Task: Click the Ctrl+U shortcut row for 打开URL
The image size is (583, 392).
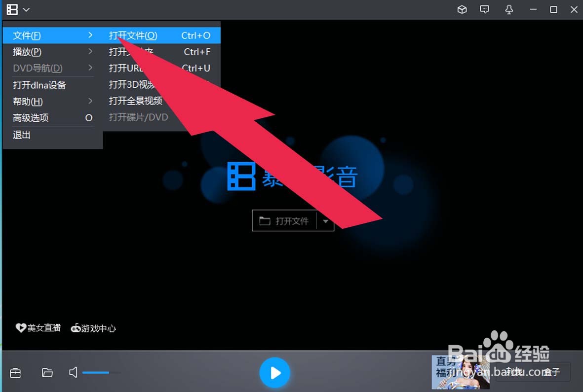Action: pos(161,68)
